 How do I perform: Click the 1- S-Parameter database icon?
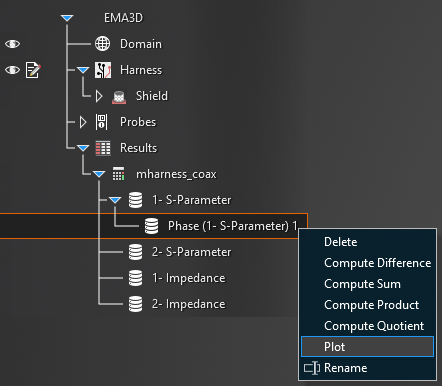point(135,200)
